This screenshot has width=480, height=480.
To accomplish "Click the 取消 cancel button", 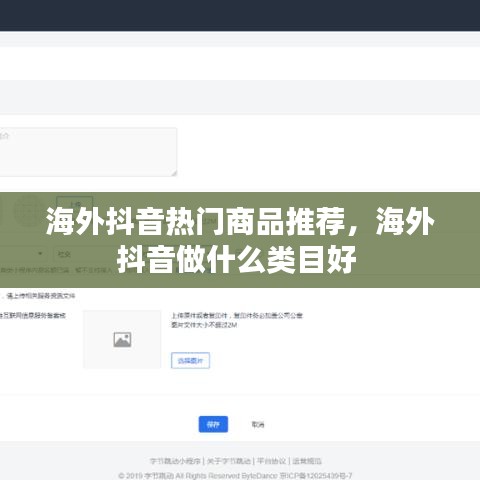I will pyautogui.click(x=258, y=424).
